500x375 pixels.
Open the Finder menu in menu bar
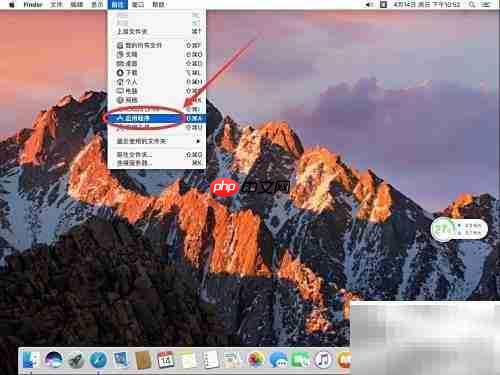33,5
